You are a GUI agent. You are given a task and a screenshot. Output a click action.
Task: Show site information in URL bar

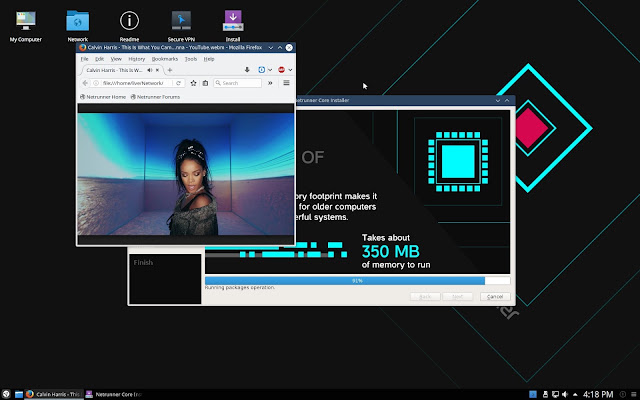pyautogui.click(x=96, y=83)
